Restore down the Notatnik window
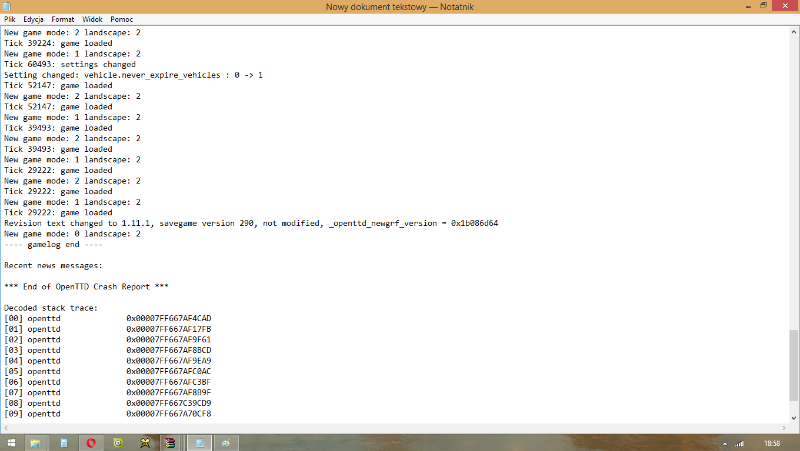 764,6
